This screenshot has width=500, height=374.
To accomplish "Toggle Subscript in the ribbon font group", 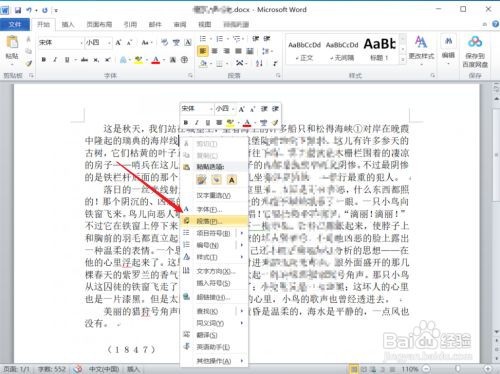I will [96, 60].
